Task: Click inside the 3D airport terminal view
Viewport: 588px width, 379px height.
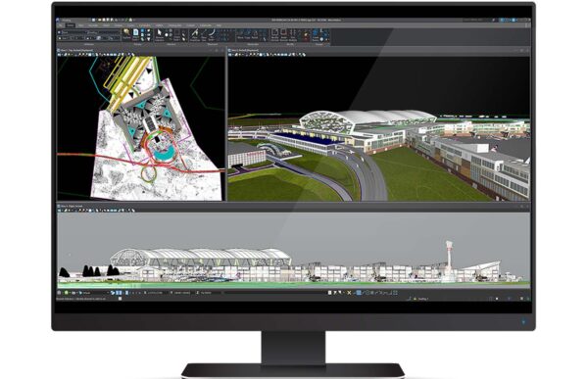Action: click(x=378, y=127)
